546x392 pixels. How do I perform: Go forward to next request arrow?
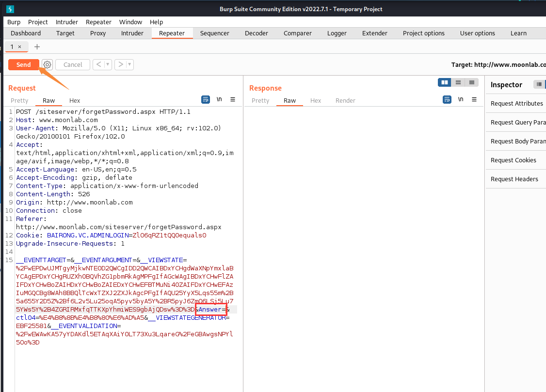click(x=120, y=64)
